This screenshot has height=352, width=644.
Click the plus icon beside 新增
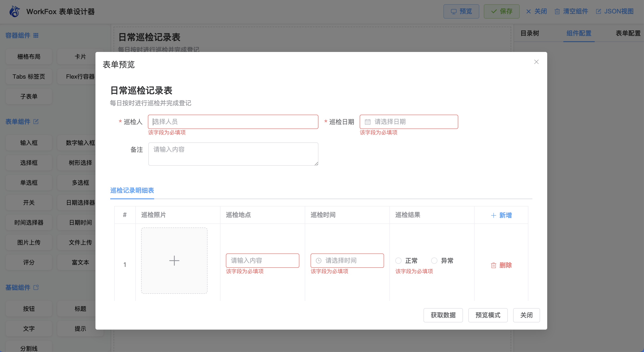(x=493, y=215)
